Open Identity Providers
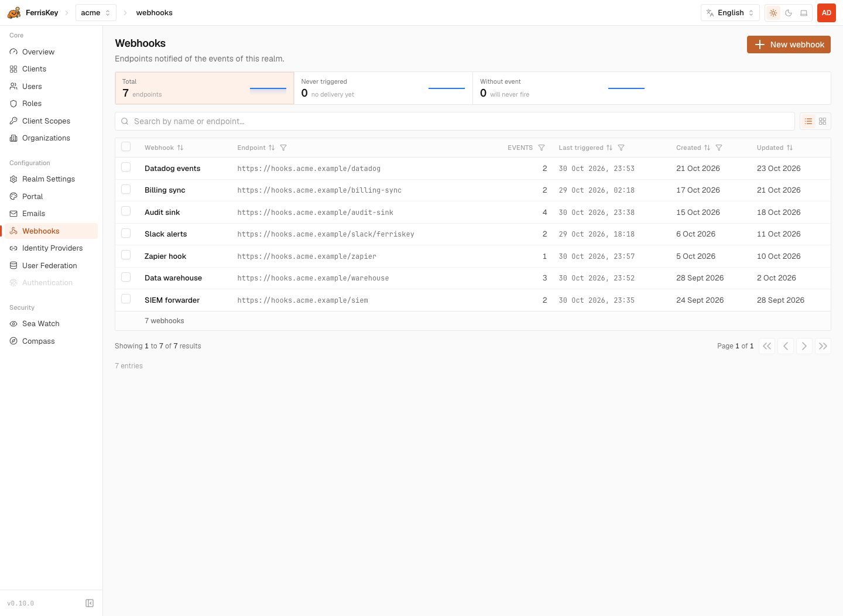The image size is (843, 616). pos(52,248)
